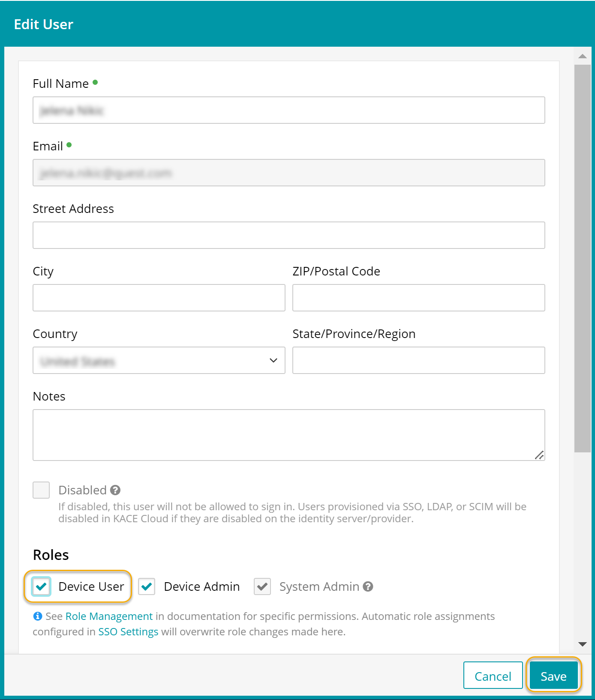Click the Disabled help question mark icon

(115, 490)
